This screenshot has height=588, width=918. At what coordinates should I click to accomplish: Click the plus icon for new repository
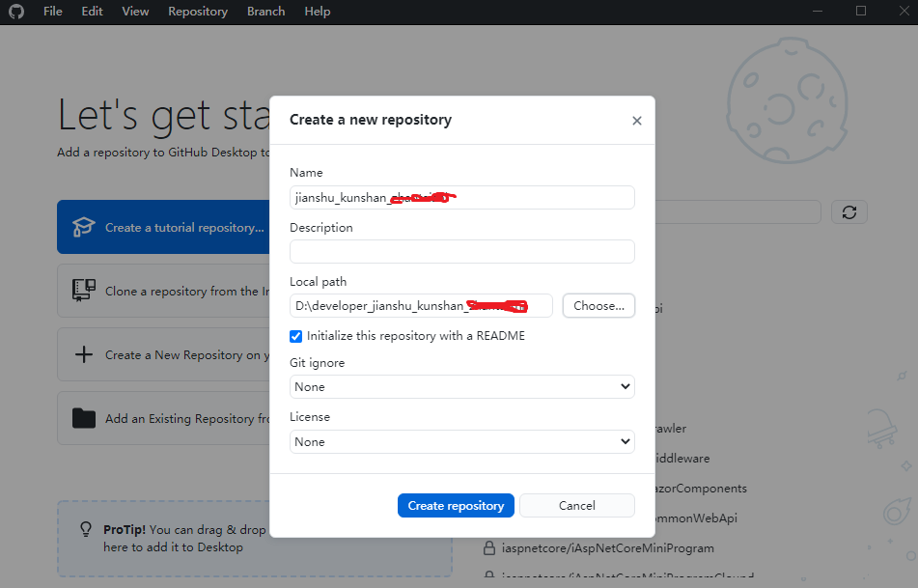click(84, 354)
